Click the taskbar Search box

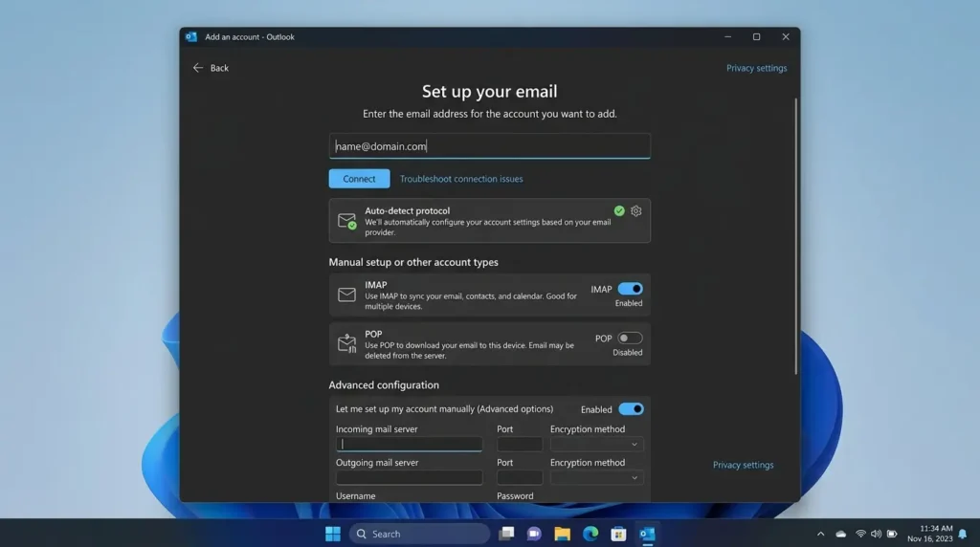[419, 534]
